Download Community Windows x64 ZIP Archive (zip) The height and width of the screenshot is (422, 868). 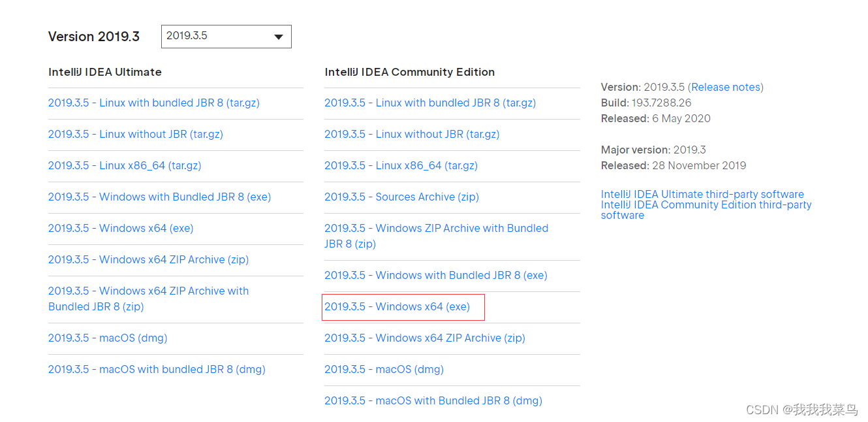(425, 338)
